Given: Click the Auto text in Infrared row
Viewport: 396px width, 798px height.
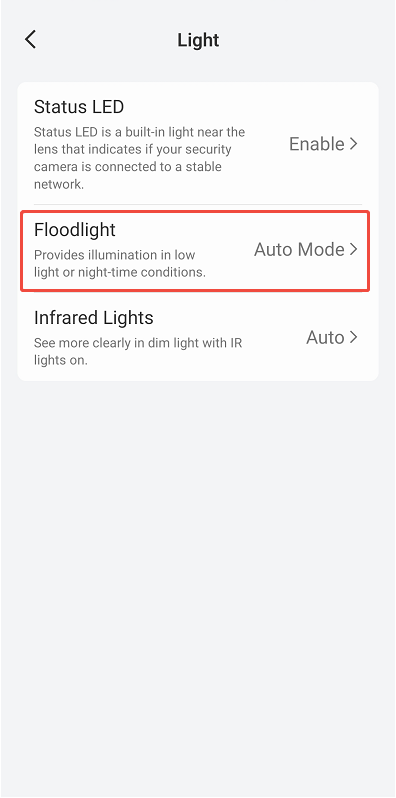Looking at the screenshot, I should [325, 337].
